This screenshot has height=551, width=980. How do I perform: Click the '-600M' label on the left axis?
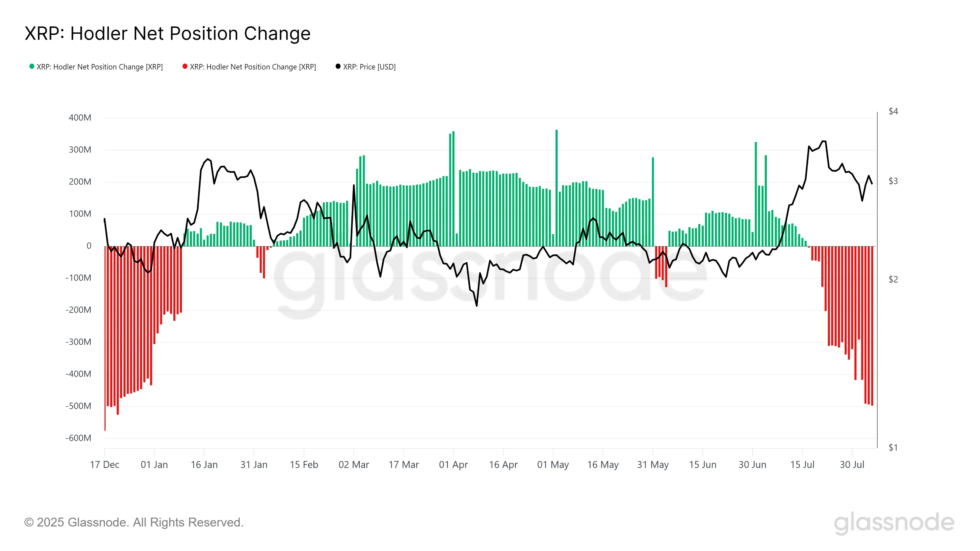tap(78, 438)
